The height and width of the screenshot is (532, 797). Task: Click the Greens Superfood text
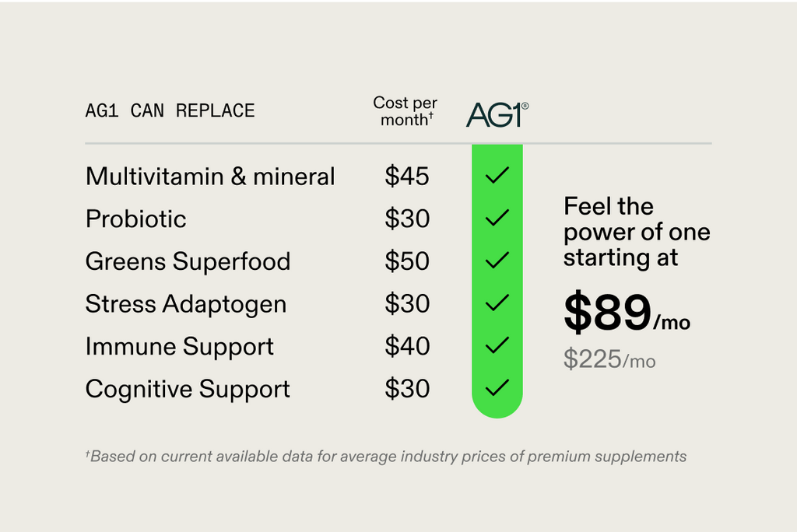pyautogui.click(x=188, y=261)
